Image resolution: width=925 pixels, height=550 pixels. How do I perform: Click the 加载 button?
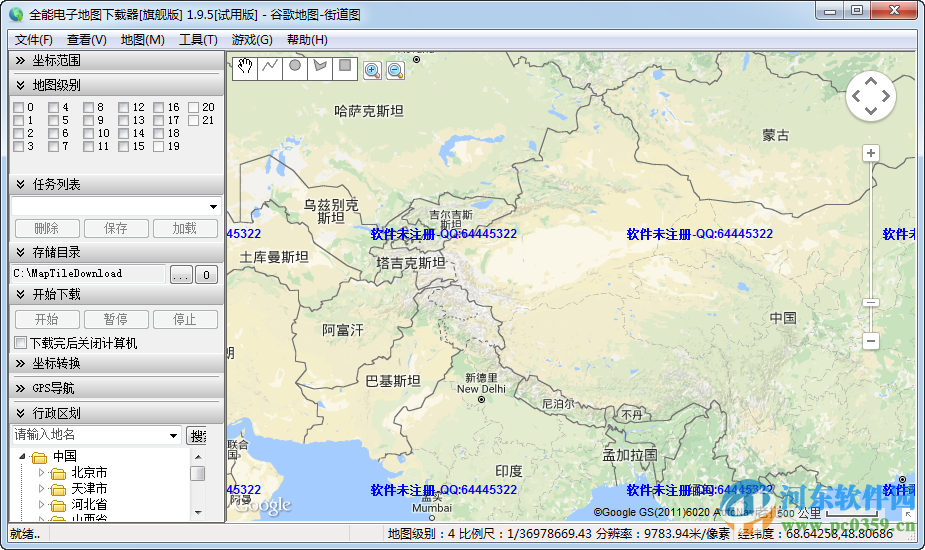click(x=185, y=228)
